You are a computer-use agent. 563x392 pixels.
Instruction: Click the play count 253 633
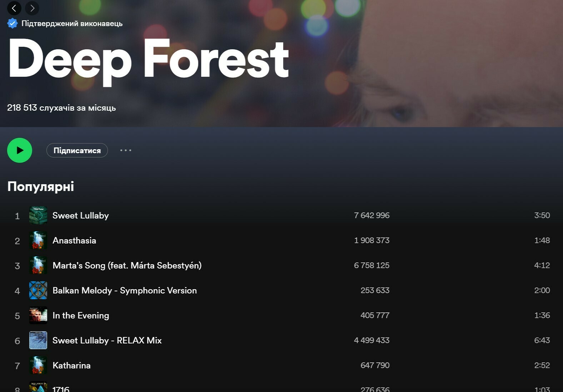coord(375,290)
